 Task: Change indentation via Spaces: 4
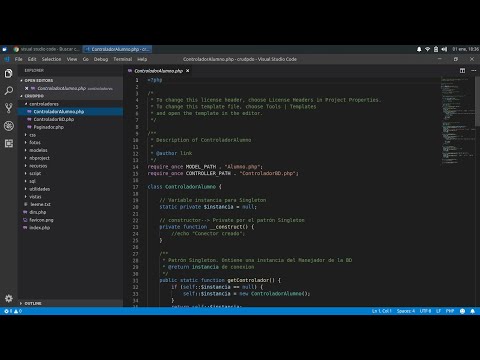pyautogui.click(x=406, y=311)
